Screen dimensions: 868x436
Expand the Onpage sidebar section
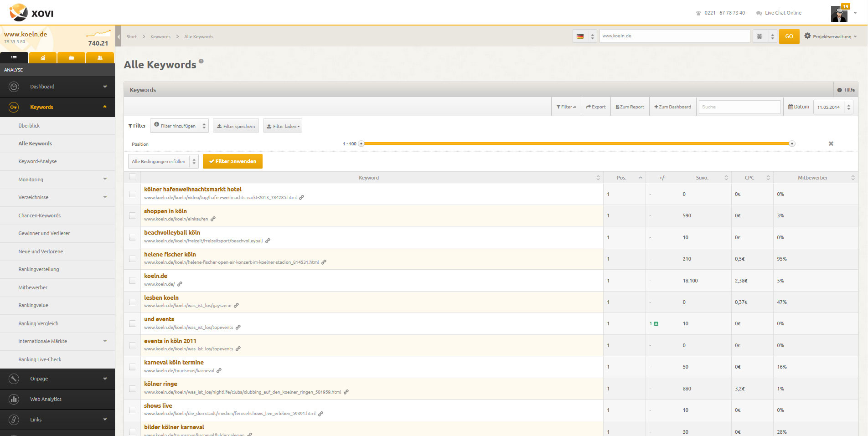point(105,379)
